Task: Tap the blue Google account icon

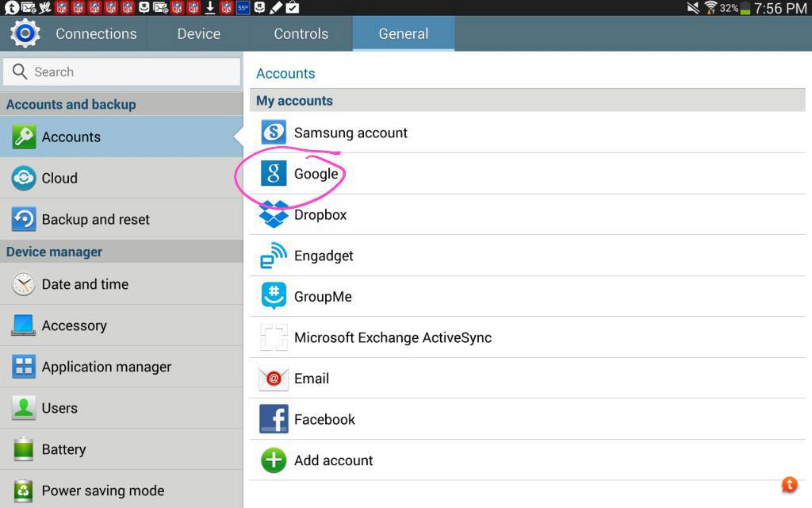Action: coord(274,173)
